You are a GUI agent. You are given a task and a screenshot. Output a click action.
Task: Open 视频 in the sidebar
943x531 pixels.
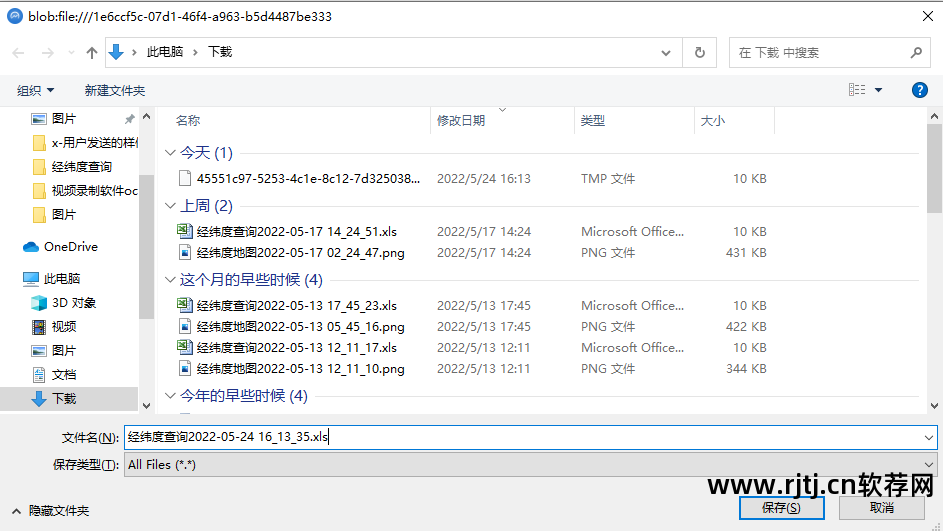(64, 327)
